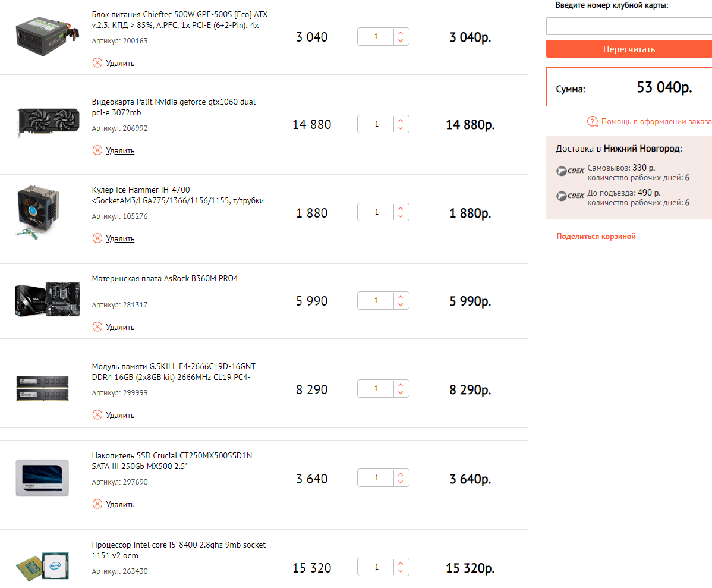Increase quantity of Ice Hammer cooler
712x588 pixels.
tap(401, 209)
